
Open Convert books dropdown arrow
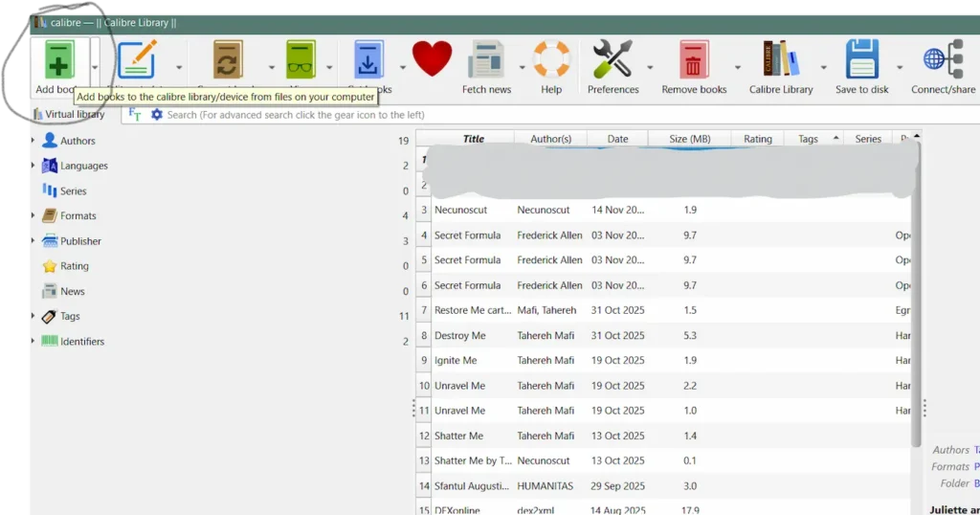[271, 67]
